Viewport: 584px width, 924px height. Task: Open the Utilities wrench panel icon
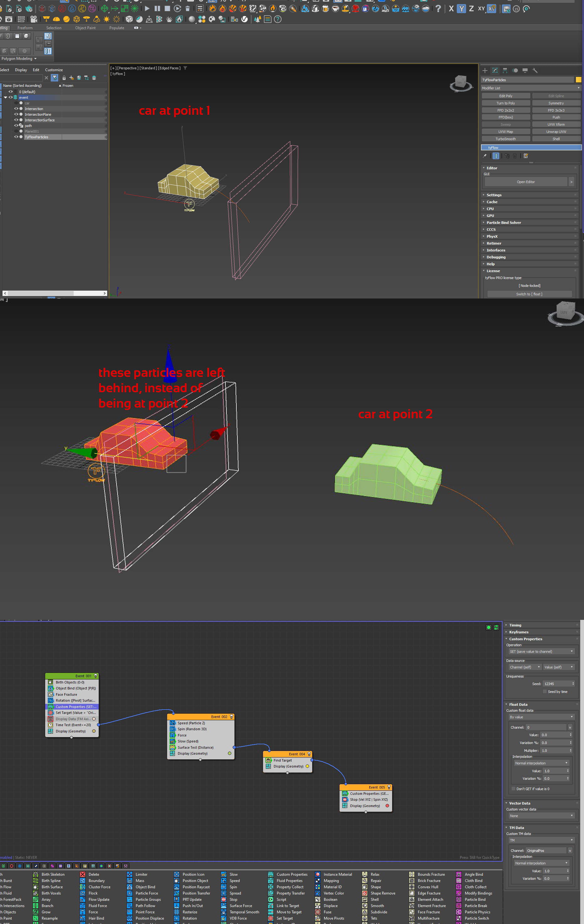pyautogui.click(x=535, y=71)
